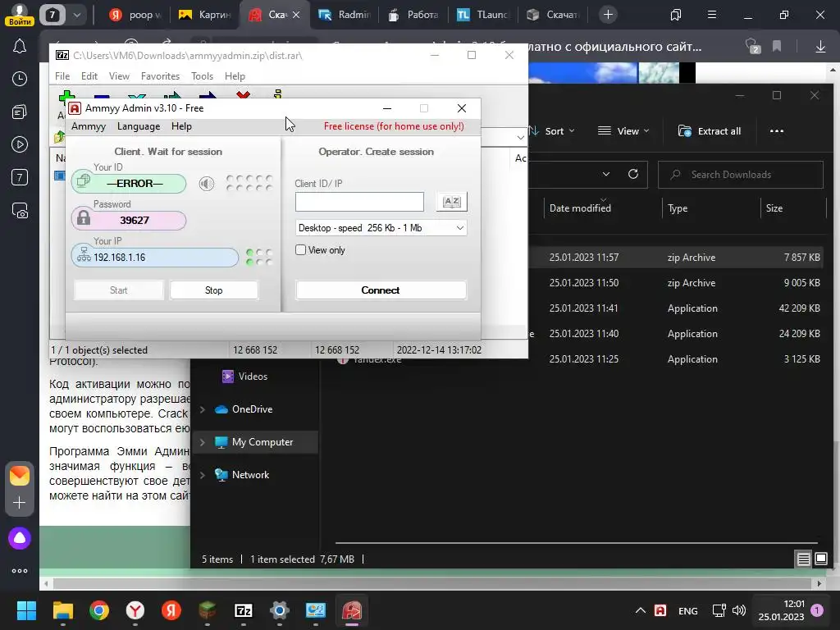Open the mail icon in browser sidebar
840x630 pixels.
(20, 476)
